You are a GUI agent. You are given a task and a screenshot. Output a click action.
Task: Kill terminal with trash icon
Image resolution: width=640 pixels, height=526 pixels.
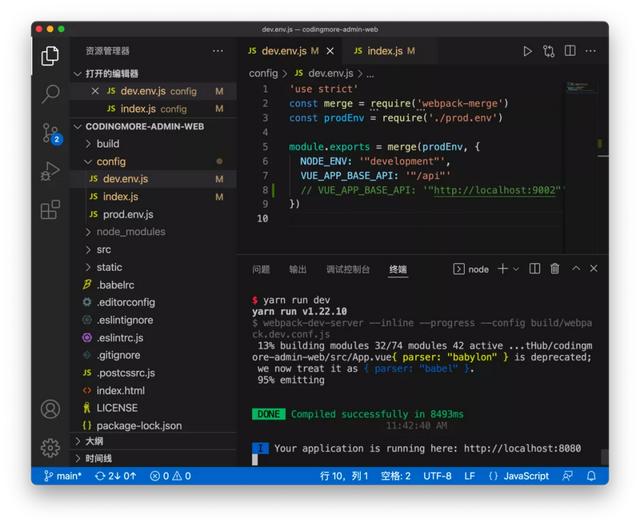click(x=555, y=269)
